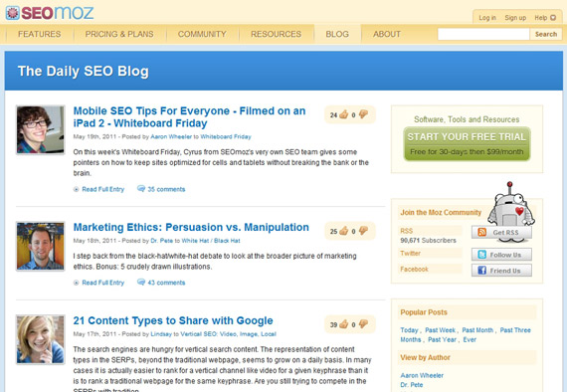Click the Dr. Pete author link in byline
The height and width of the screenshot is (392, 567).
click(161, 241)
